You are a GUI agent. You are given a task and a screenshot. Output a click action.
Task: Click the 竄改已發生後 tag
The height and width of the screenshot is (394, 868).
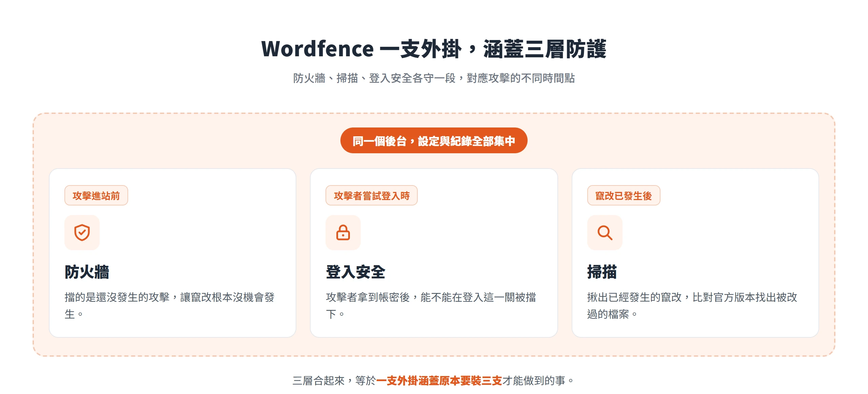coord(624,195)
